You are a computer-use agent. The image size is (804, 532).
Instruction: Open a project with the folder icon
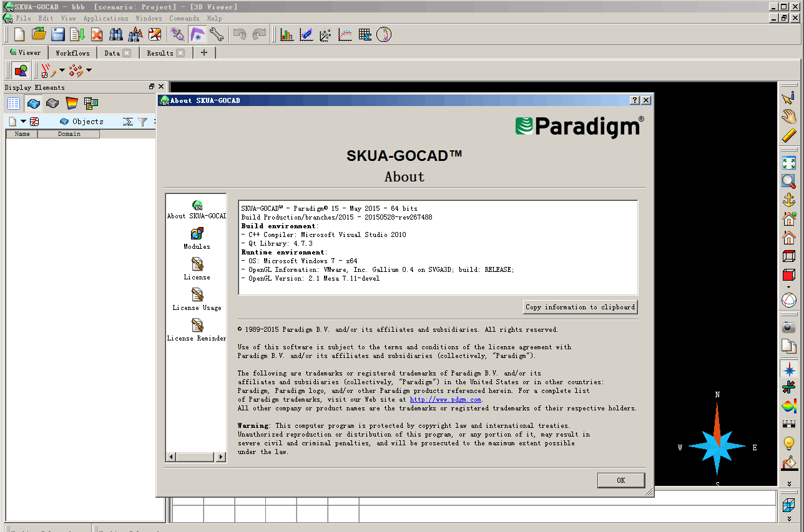point(39,34)
